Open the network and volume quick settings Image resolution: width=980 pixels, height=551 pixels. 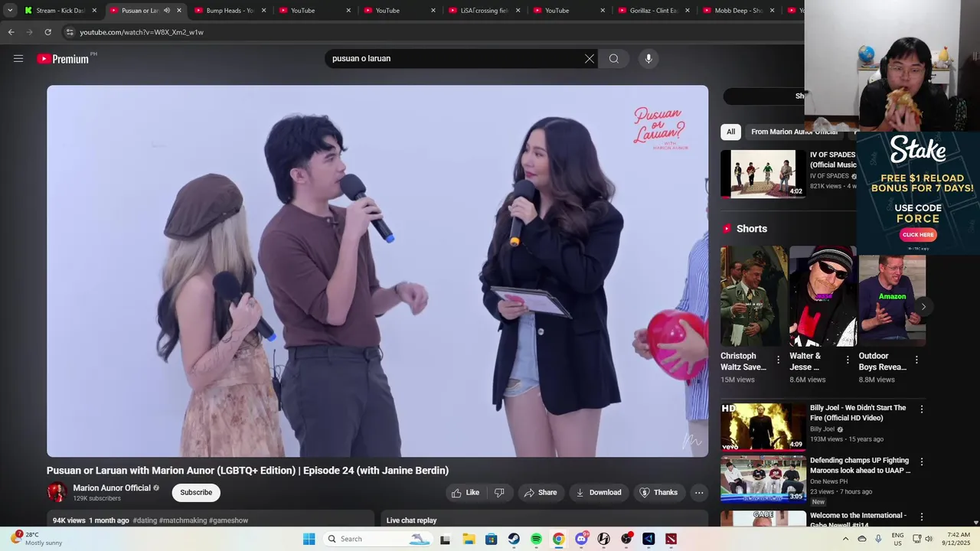[923, 539]
